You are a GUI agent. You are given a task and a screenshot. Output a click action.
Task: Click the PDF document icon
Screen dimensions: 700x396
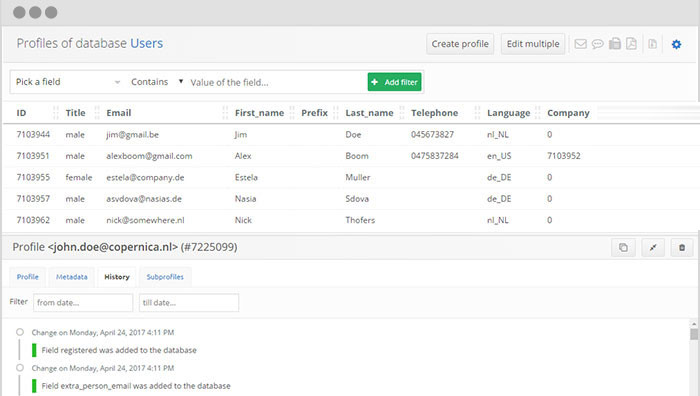[x=631, y=43]
